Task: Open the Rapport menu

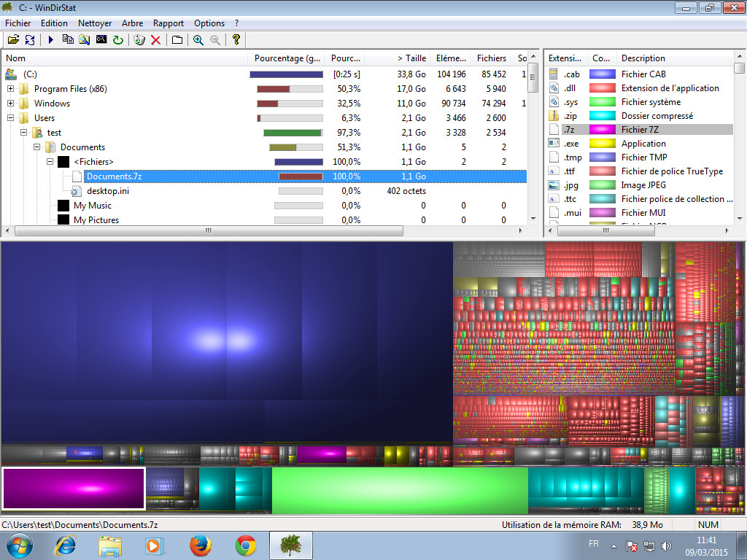Action: coord(169,23)
